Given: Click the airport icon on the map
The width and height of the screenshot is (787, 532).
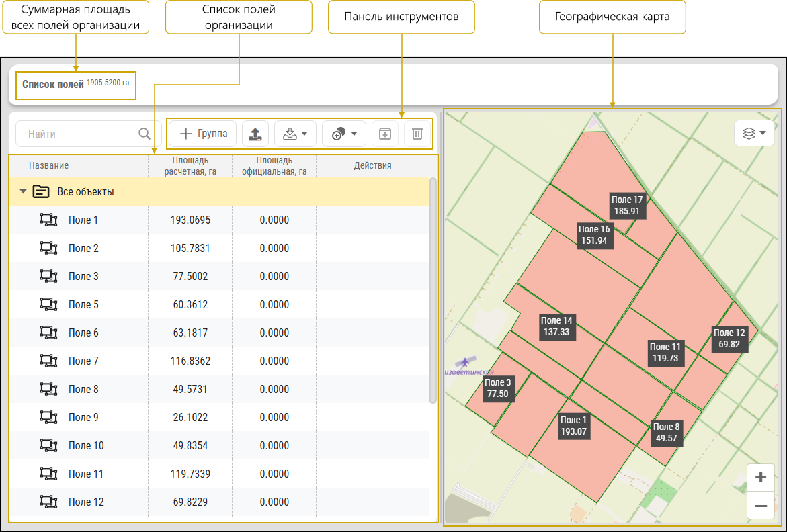Looking at the screenshot, I should point(465,361).
